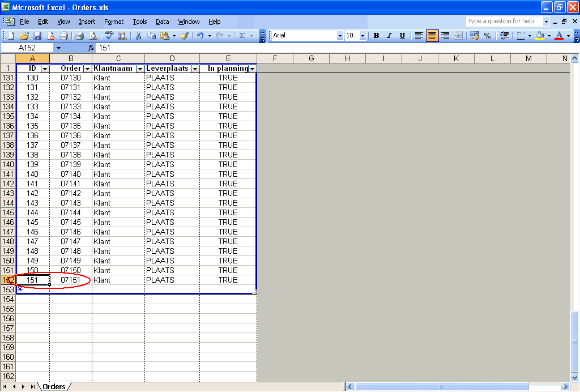Paste using the clipboard icon
This screenshot has height=392, width=580.
tap(165, 36)
